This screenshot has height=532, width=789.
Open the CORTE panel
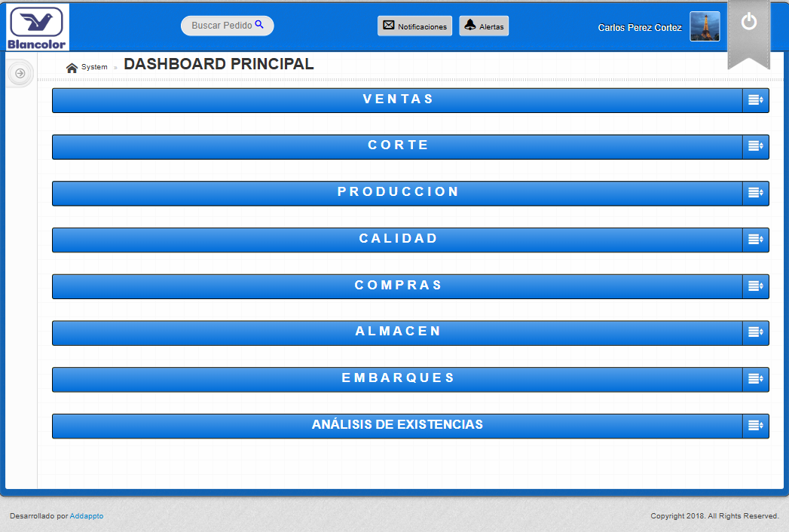(x=398, y=145)
